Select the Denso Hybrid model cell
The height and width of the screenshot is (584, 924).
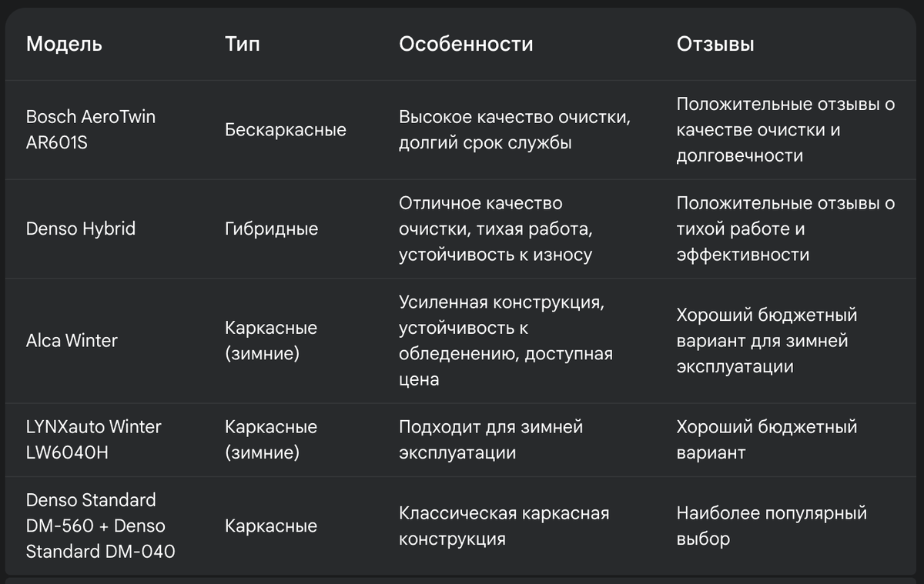[81, 229]
